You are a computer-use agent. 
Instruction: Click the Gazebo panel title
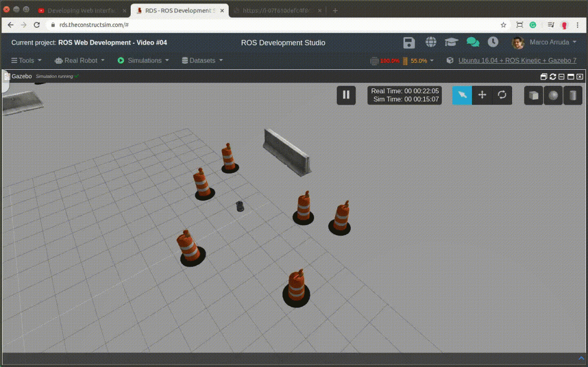(x=22, y=76)
